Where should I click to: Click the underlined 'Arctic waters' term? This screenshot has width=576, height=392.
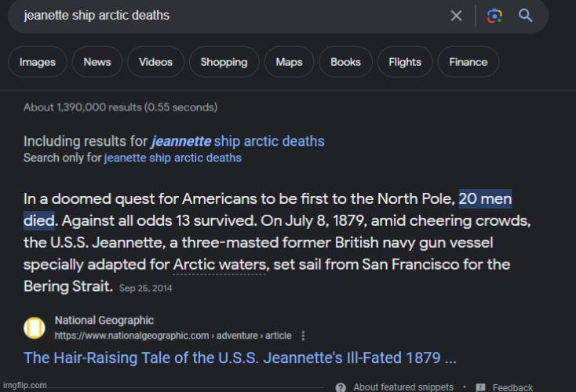click(x=220, y=265)
